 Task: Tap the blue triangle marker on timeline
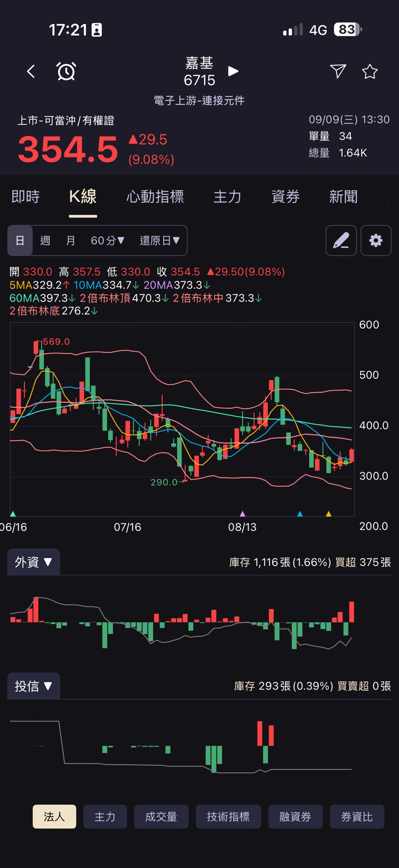point(300,514)
